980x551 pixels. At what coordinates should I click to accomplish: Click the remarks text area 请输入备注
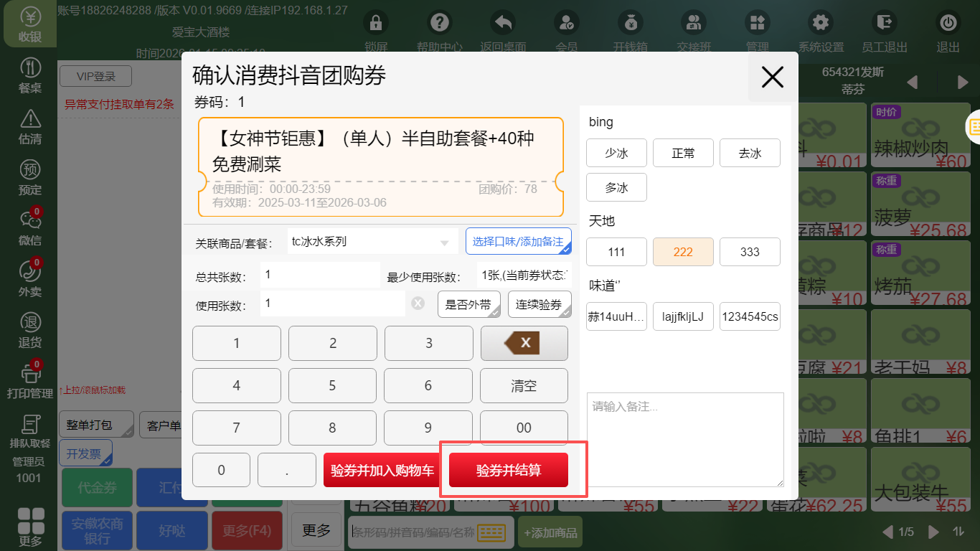(684, 439)
